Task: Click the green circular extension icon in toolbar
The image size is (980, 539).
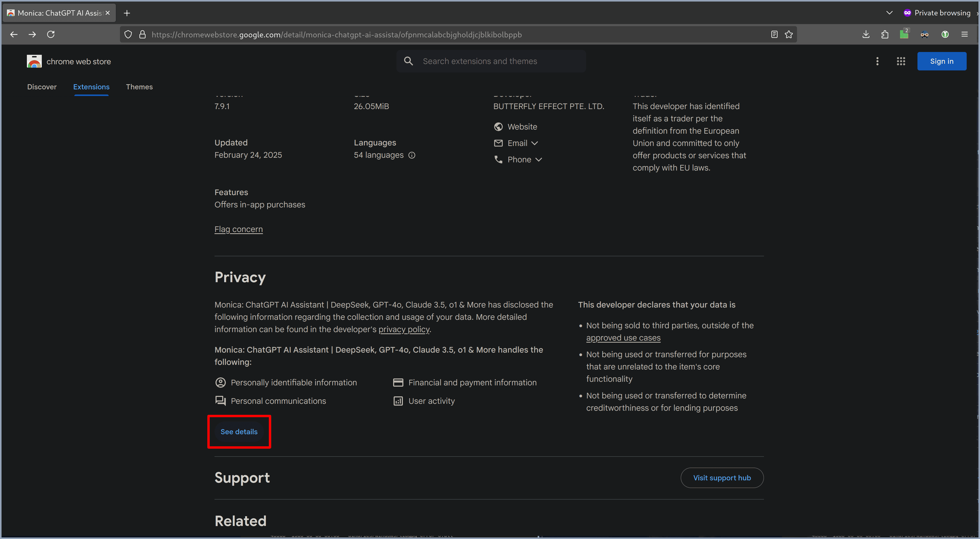Action: [x=945, y=35]
